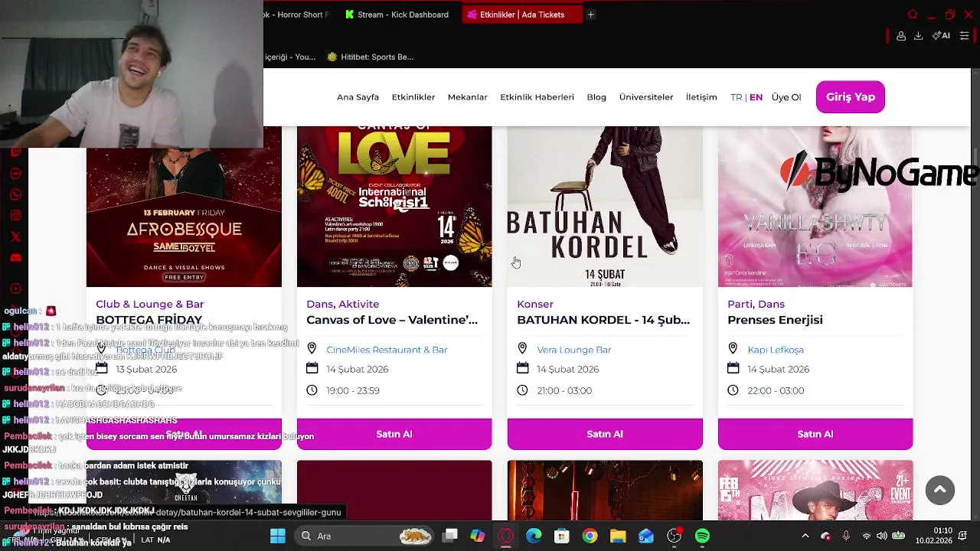Switch to the Horror Short tab
Image resolution: width=980 pixels, height=551 pixels.
(297, 15)
